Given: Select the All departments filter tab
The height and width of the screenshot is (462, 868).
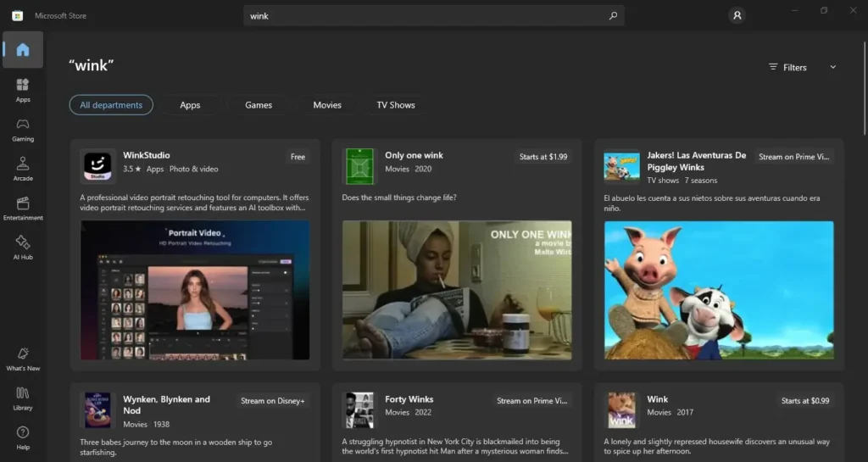Looking at the screenshot, I should (x=111, y=104).
